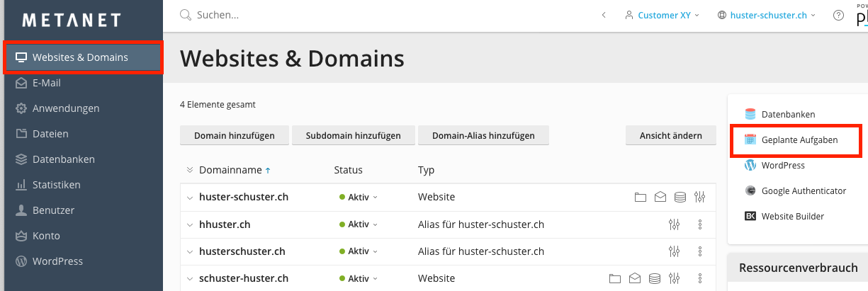This screenshot has width=868, height=291.
Task: Open the mail icon for huster-schuster.ch
Action: click(x=660, y=197)
